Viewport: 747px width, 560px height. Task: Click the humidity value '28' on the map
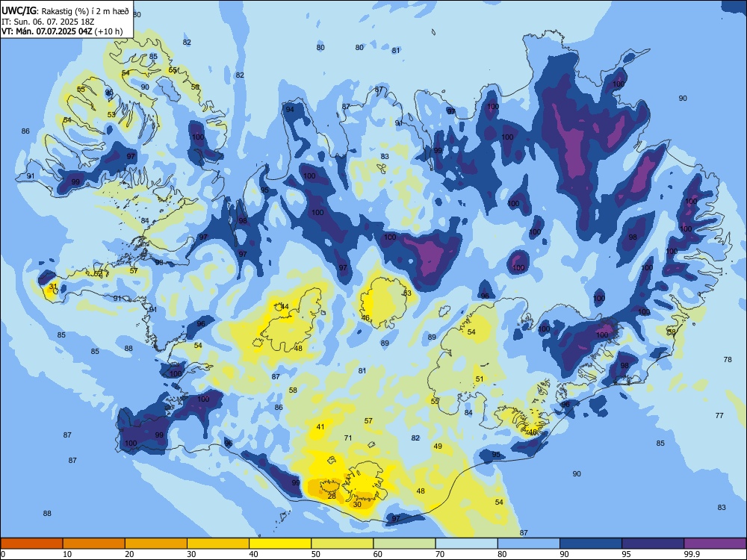point(332,497)
